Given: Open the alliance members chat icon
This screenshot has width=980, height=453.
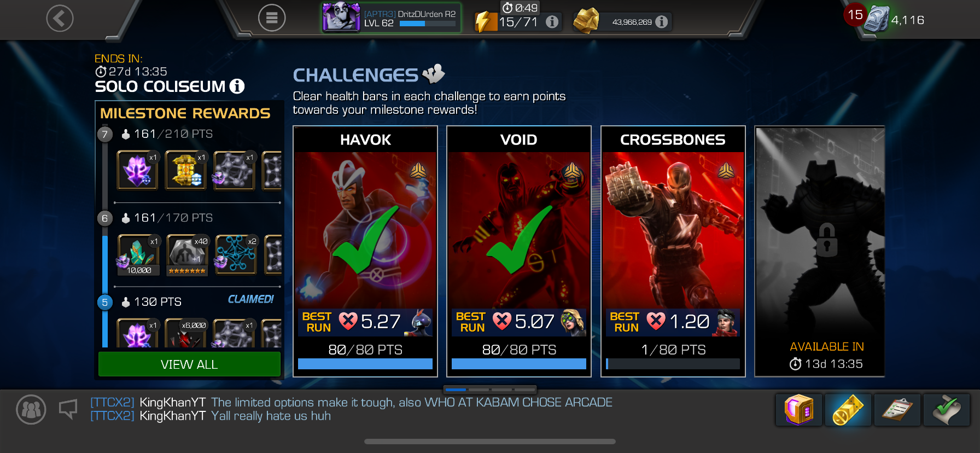Looking at the screenshot, I should click(x=31, y=410).
